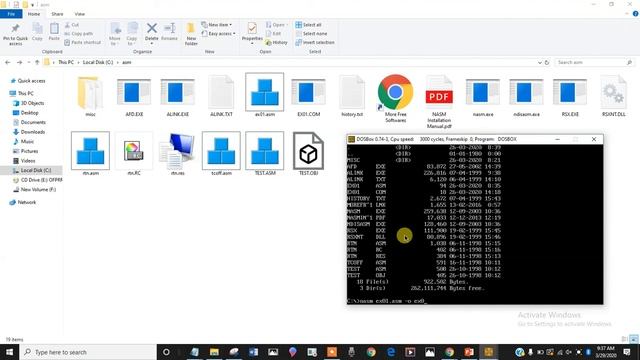Select the TEST.ASM file

pyautogui.click(x=264, y=154)
